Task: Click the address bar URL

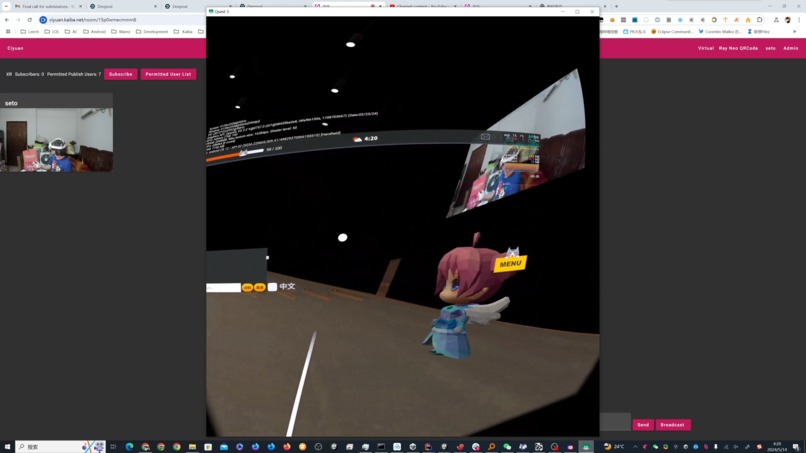Action: pyautogui.click(x=93, y=20)
